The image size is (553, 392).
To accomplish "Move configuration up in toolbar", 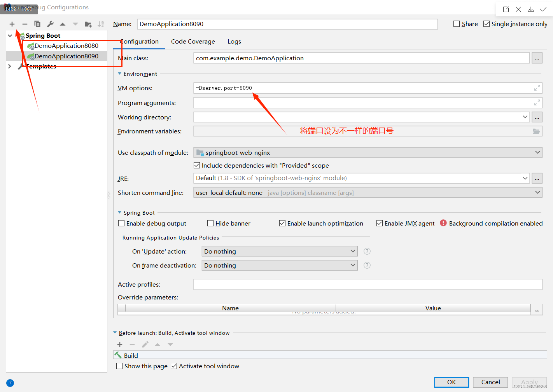I will point(63,24).
